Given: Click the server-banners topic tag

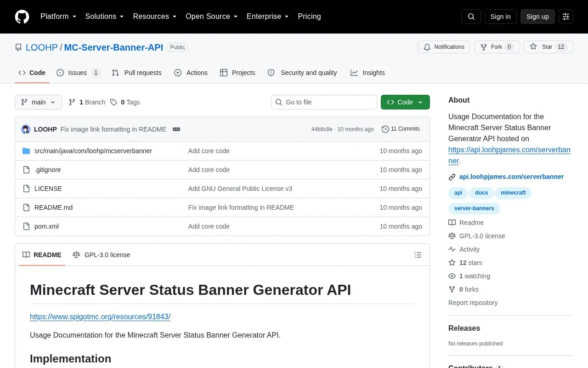Looking at the screenshot, I should tap(474, 208).
